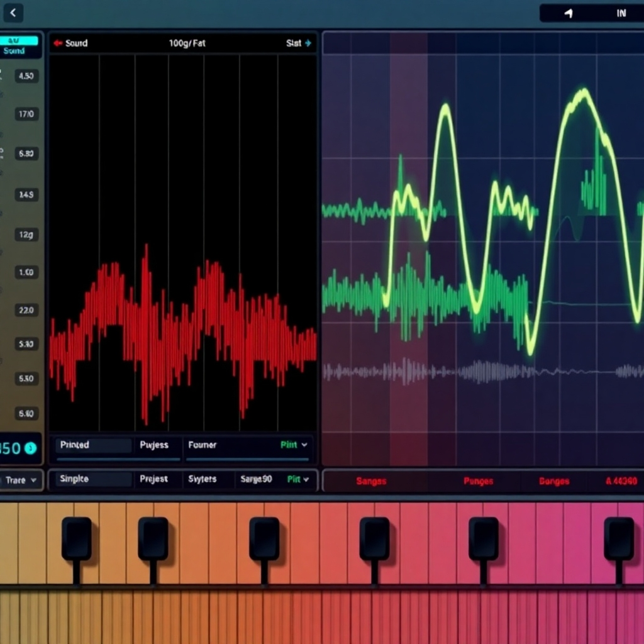Enable the Donges channel indicator
Image resolution: width=644 pixels, height=644 pixels.
pos(553,480)
